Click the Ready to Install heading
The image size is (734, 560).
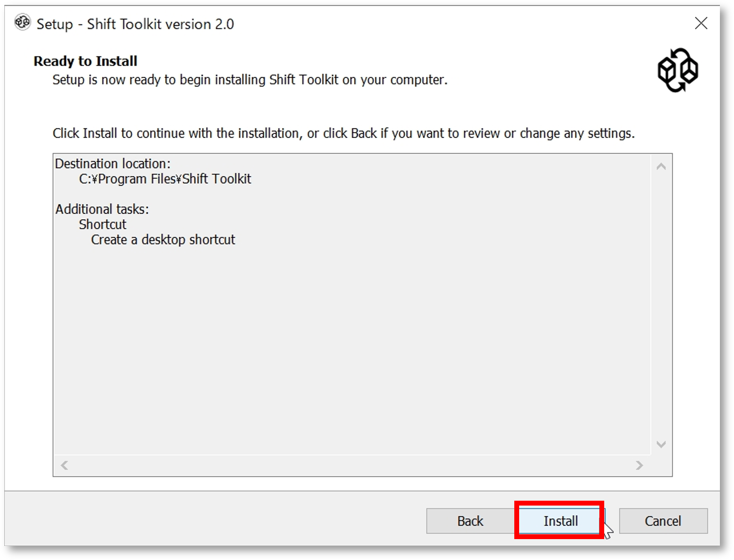pos(86,61)
